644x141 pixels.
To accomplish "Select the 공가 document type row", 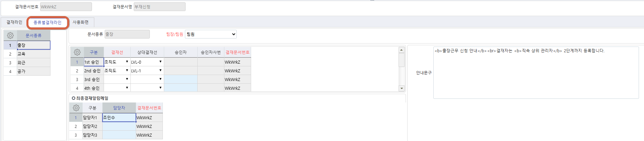I will 33,71.
